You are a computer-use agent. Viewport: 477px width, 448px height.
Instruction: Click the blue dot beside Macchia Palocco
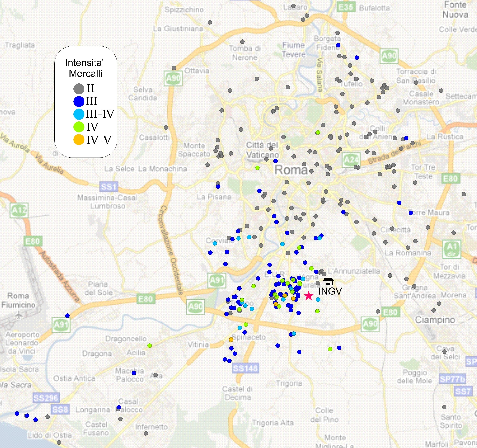tap(134, 373)
